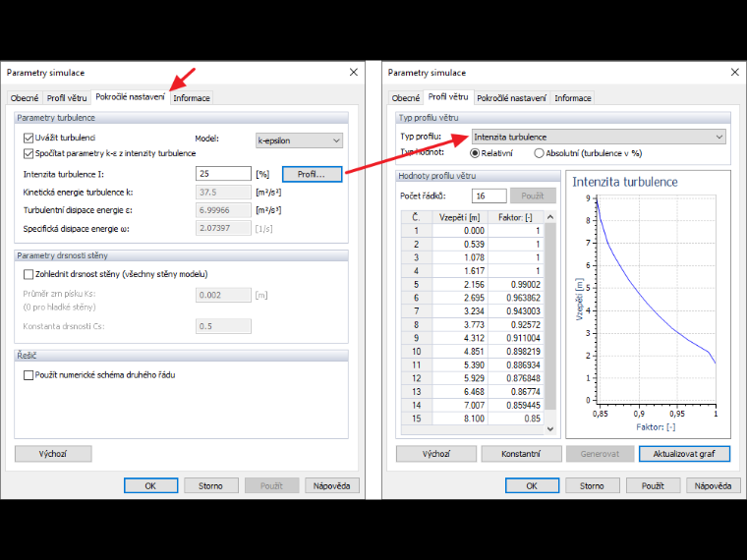Select height cell 8.100
The width and height of the screenshot is (747, 560).
[460, 419]
